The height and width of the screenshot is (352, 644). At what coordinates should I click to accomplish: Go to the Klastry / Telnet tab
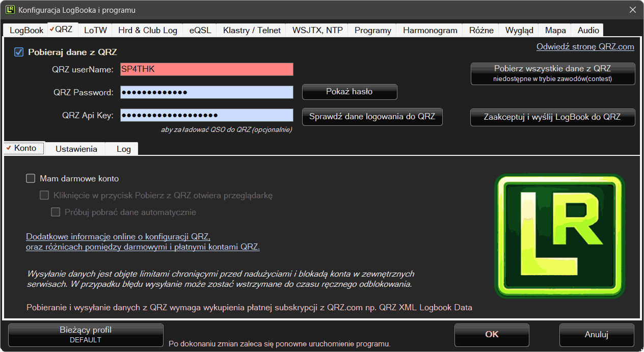252,30
